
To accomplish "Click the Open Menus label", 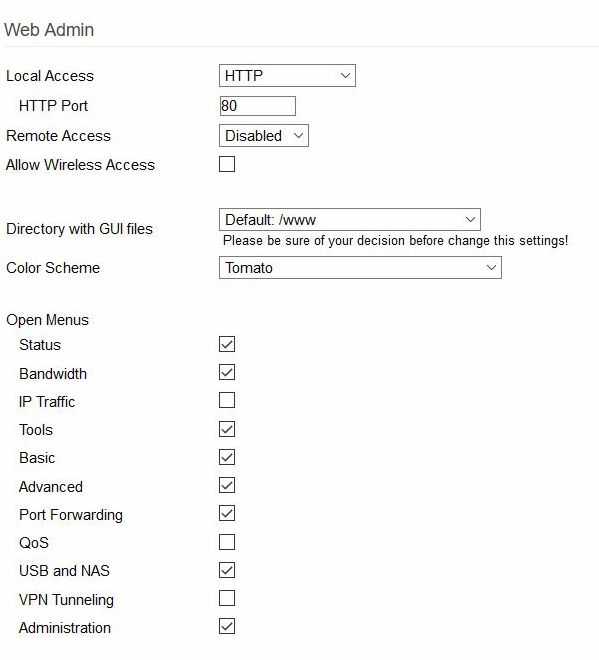I will 48,320.
